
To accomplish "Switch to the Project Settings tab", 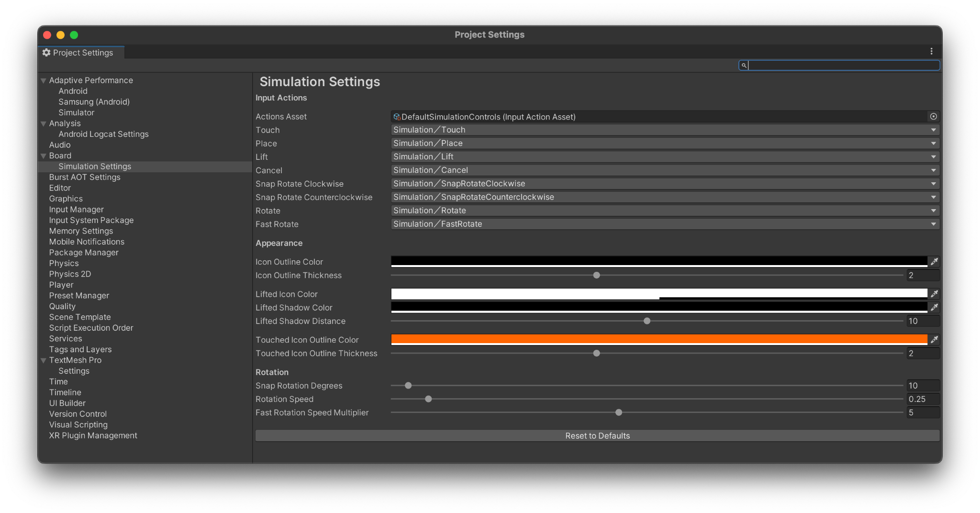I will click(80, 53).
